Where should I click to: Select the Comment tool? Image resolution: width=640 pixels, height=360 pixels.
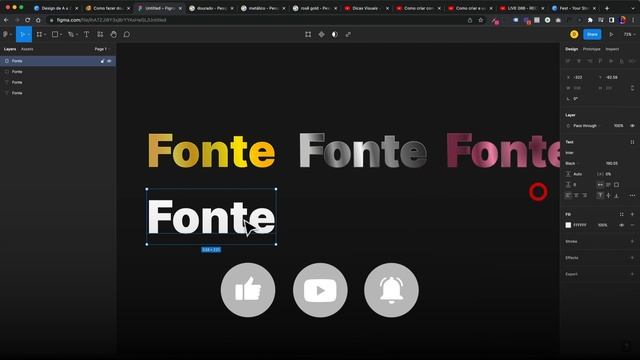click(127, 35)
